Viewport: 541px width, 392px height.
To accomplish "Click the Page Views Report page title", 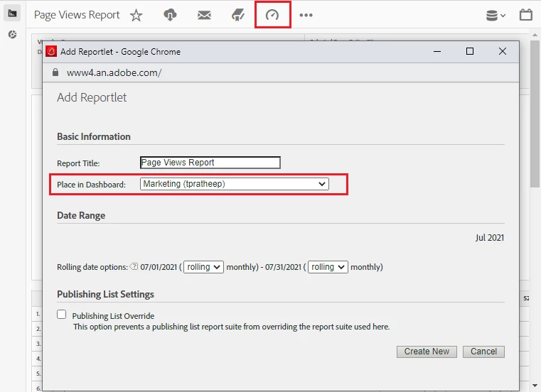I will (x=77, y=15).
